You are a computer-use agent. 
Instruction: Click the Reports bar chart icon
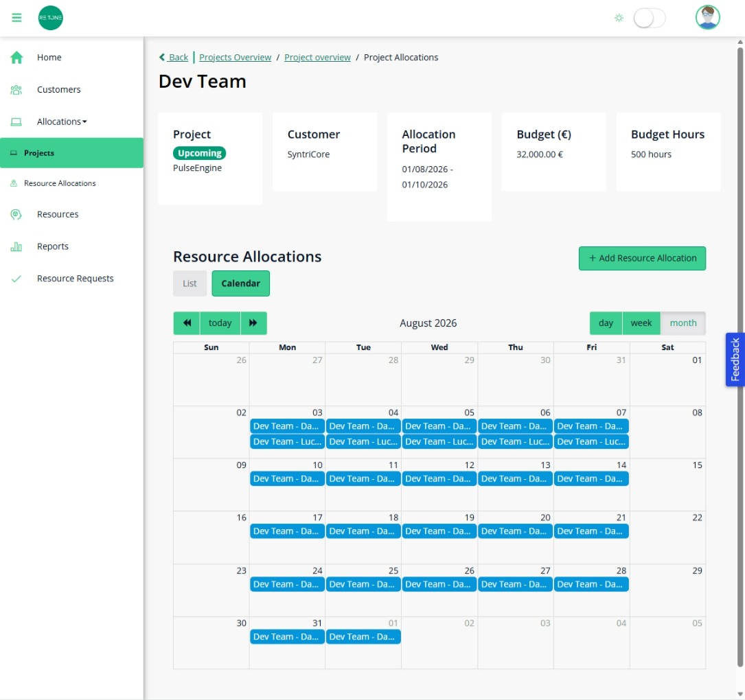coord(16,246)
